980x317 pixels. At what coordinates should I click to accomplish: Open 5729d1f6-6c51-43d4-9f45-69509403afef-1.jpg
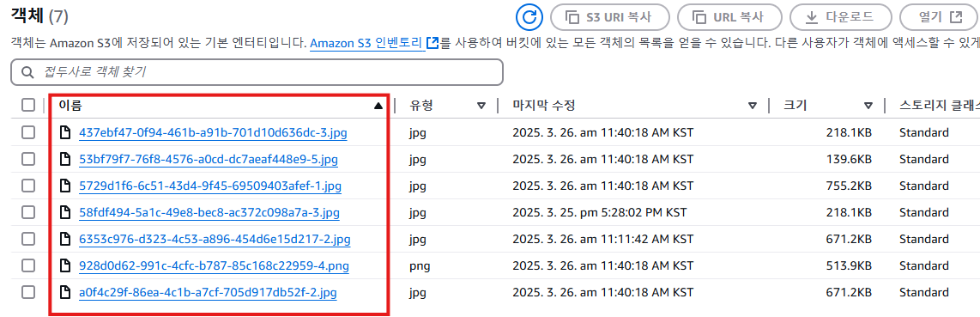tap(210, 186)
